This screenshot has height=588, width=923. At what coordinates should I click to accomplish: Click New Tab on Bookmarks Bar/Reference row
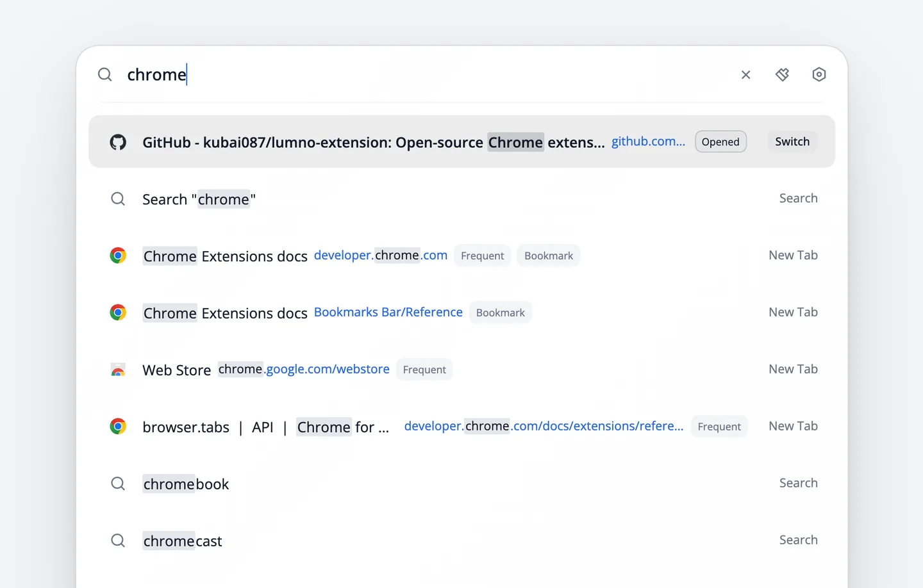pyautogui.click(x=793, y=313)
